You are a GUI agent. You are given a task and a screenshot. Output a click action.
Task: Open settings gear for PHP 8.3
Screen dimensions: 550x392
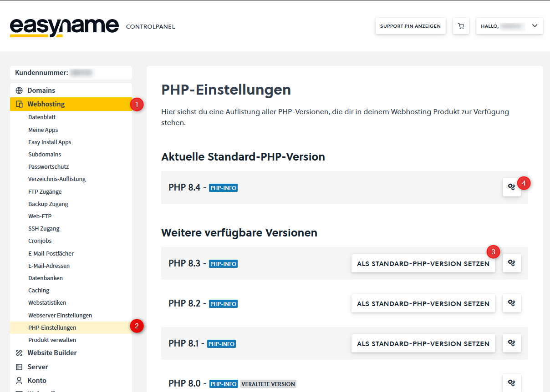coord(511,263)
